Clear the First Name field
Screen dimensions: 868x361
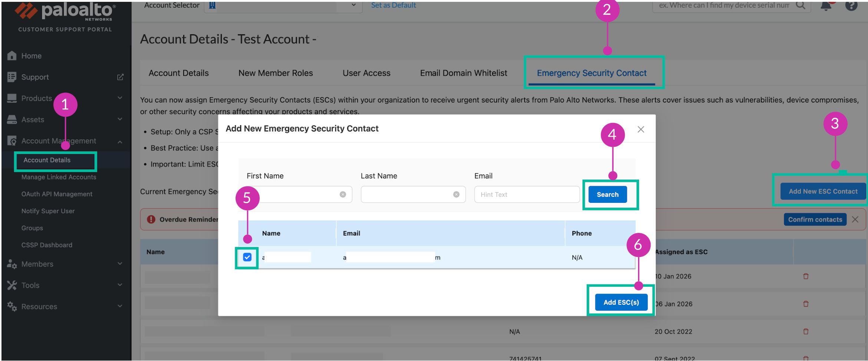(x=343, y=195)
